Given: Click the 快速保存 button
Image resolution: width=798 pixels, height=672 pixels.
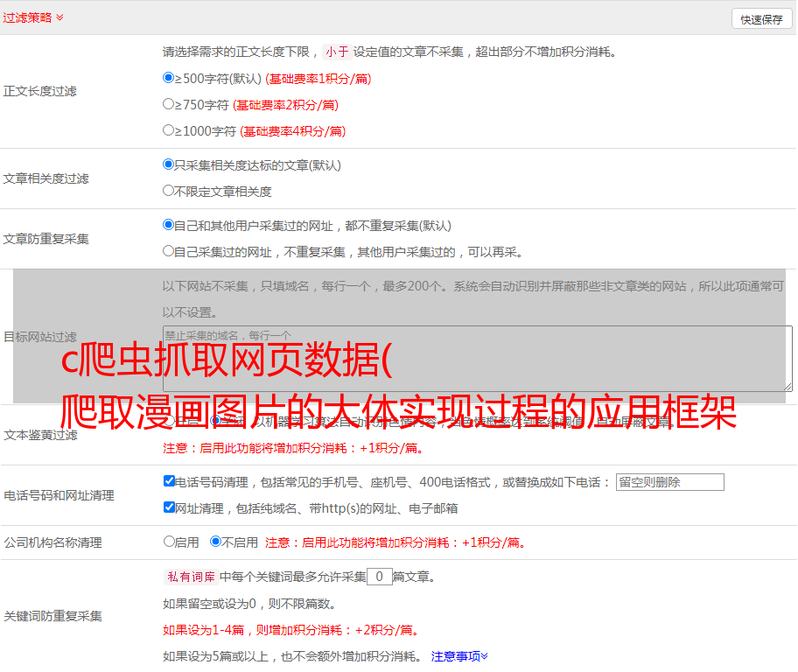Looking at the screenshot, I should click(761, 19).
